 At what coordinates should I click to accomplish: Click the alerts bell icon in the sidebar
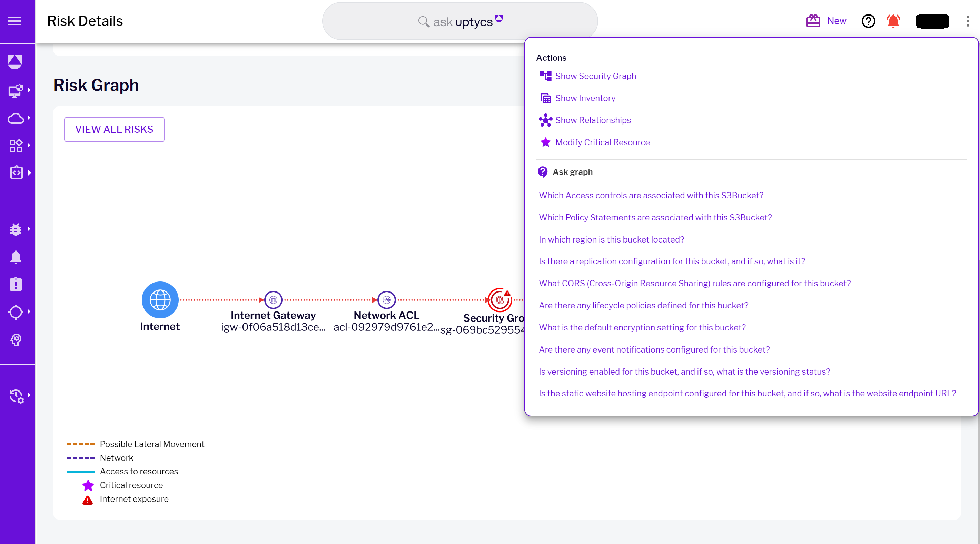(15, 257)
